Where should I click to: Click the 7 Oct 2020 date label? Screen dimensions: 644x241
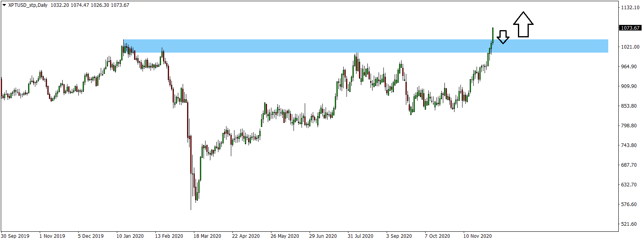pos(438,236)
